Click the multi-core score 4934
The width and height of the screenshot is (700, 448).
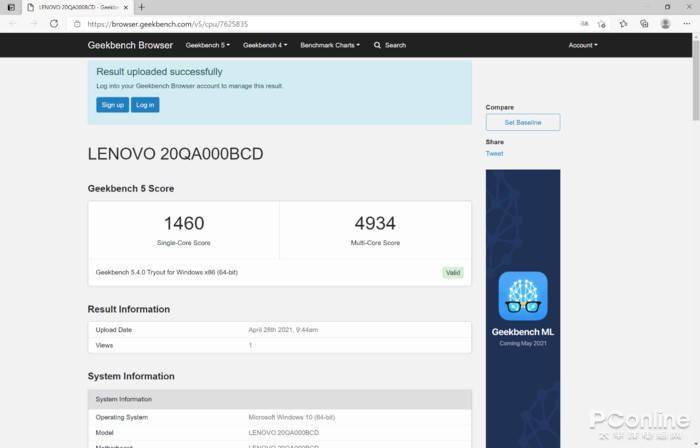tap(375, 223)
